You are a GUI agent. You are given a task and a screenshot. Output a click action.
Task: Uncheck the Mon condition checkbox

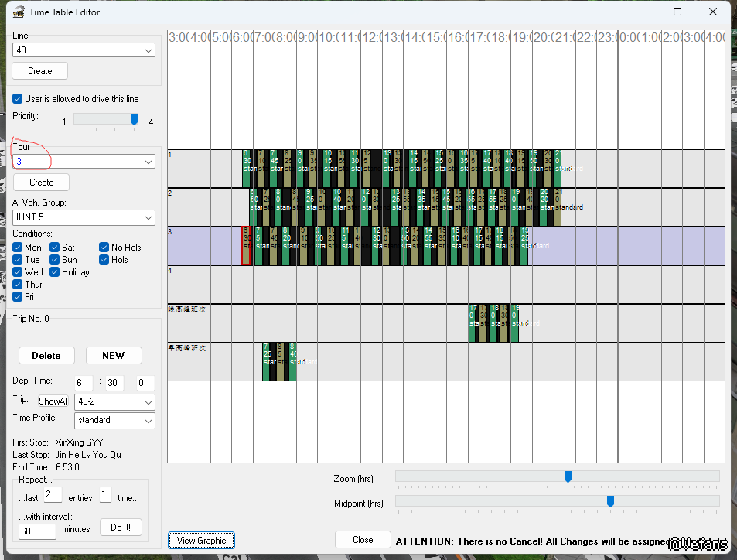click(18, 248)
